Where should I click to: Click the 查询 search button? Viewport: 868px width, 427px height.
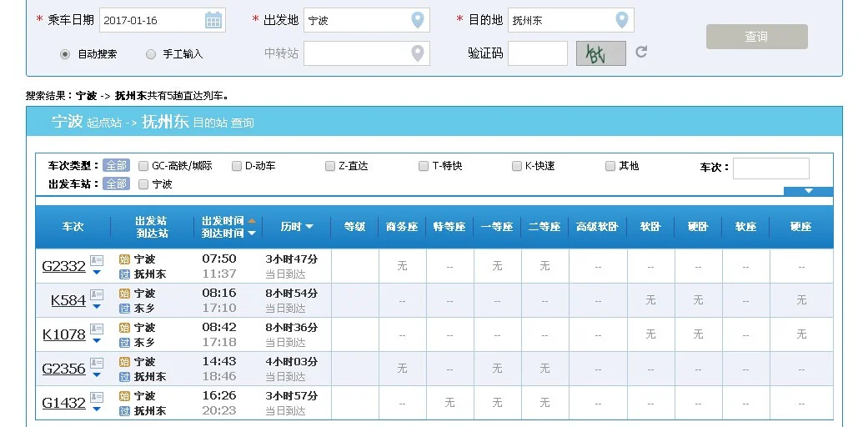pos(757,37)
